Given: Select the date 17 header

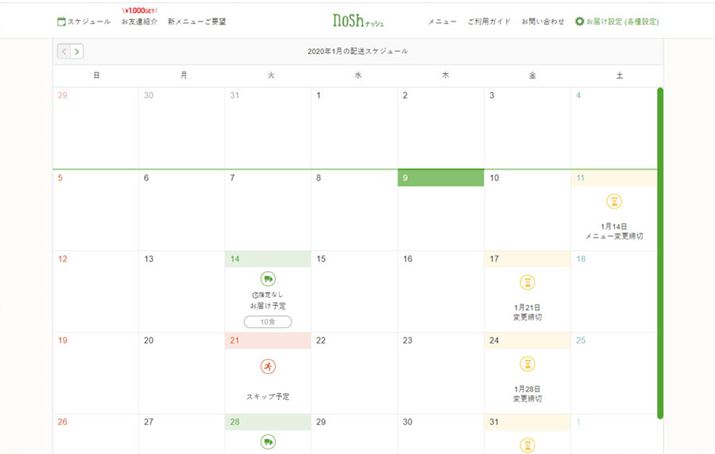Looking at the screenshot, I should coord(528,259).
